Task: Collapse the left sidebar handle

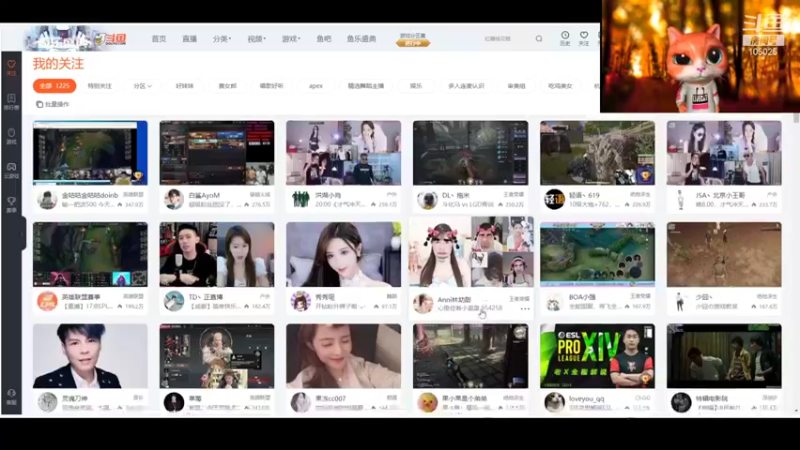Action: 23,233
